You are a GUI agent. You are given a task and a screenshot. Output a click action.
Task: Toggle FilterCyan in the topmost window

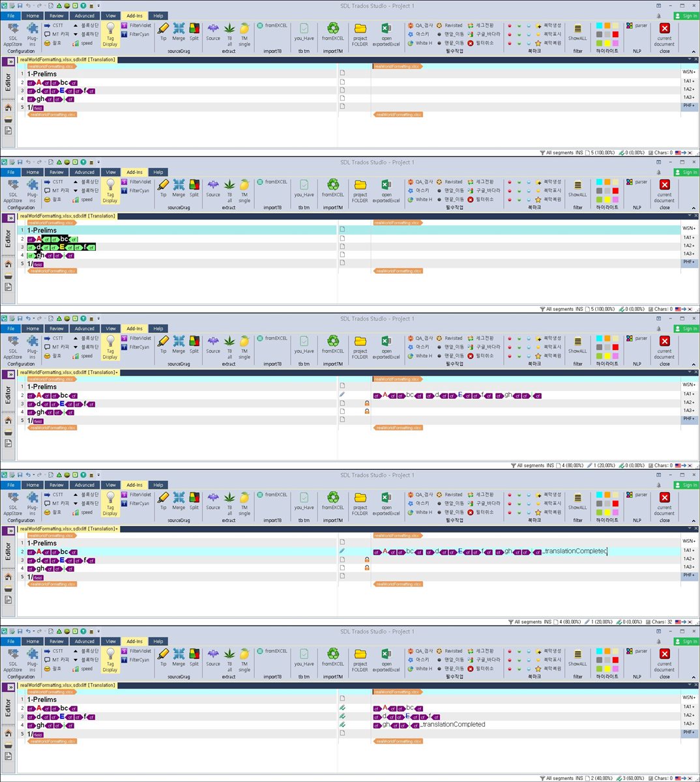135,35
